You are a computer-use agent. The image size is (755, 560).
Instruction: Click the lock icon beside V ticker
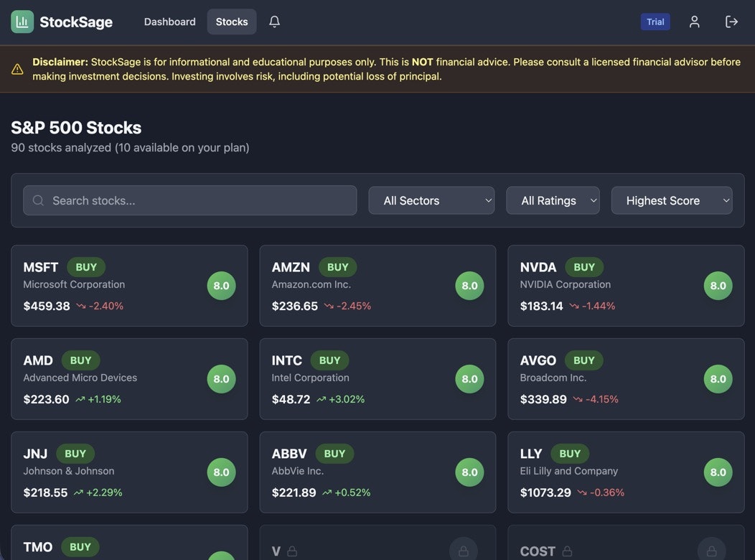(292, 551)
